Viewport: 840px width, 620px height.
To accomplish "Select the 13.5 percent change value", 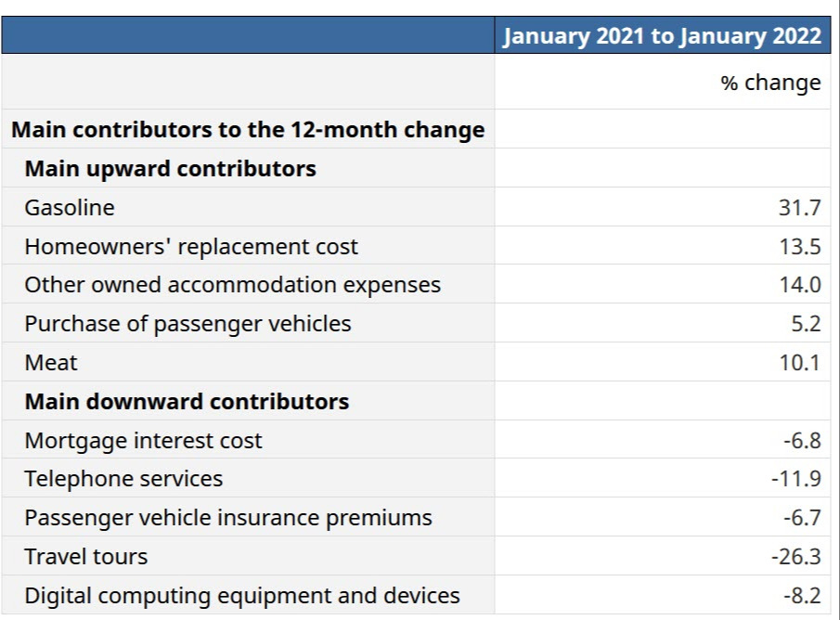I will (799, 247).
